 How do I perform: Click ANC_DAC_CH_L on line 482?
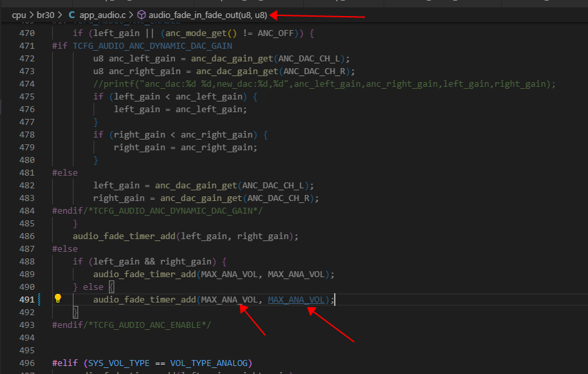pyautogui.click(x=273, y=186)
